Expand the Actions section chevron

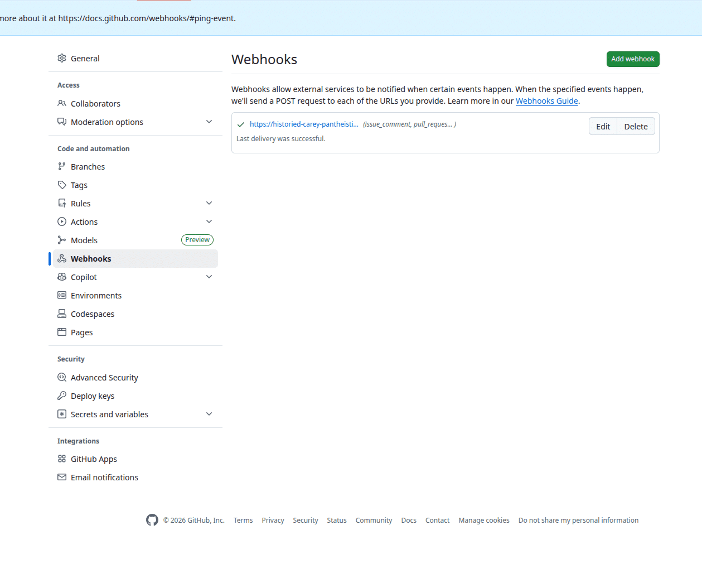coord(209,221)
